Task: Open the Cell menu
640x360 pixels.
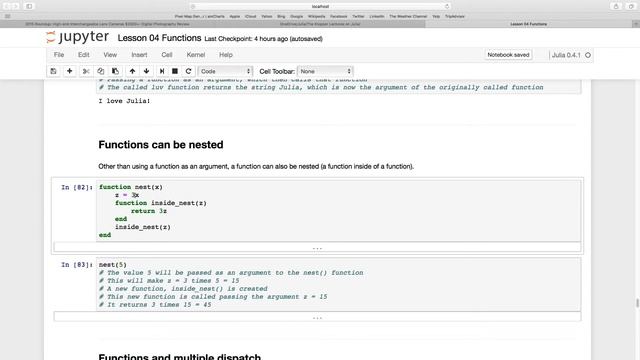Action: [x=167, y=55]
